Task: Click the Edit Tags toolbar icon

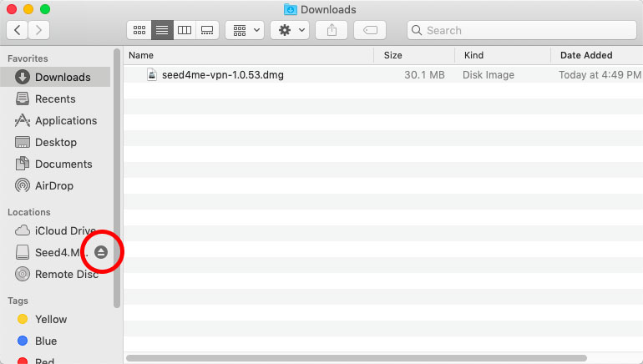Action: [x=369, y=30]
